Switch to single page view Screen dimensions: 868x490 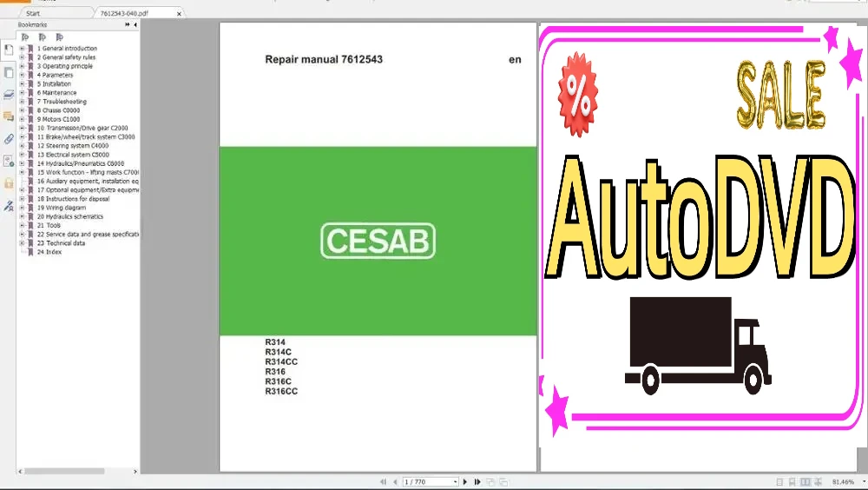click(x=779, y=482)
